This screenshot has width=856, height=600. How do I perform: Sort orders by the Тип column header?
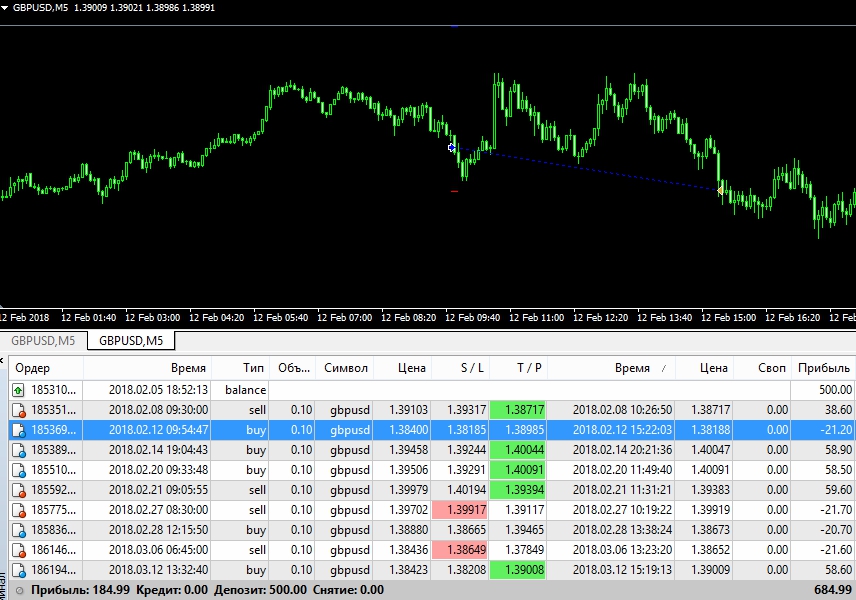(253, 368)
